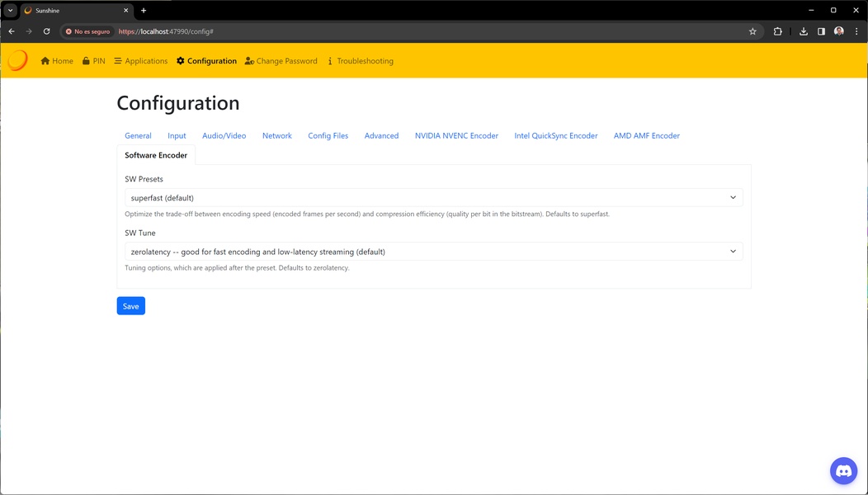Image resolution: width=868 pixels, height=495 pixels.
Task: Switch to the NVIDIA NVENC Encoder tab
Action: [x=456, y=136]
